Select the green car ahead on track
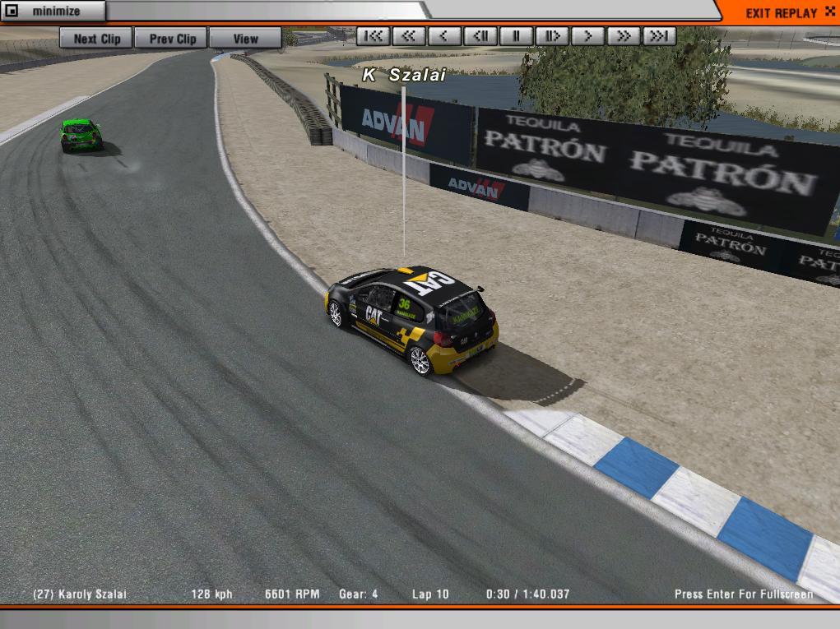 coord(81,136)
